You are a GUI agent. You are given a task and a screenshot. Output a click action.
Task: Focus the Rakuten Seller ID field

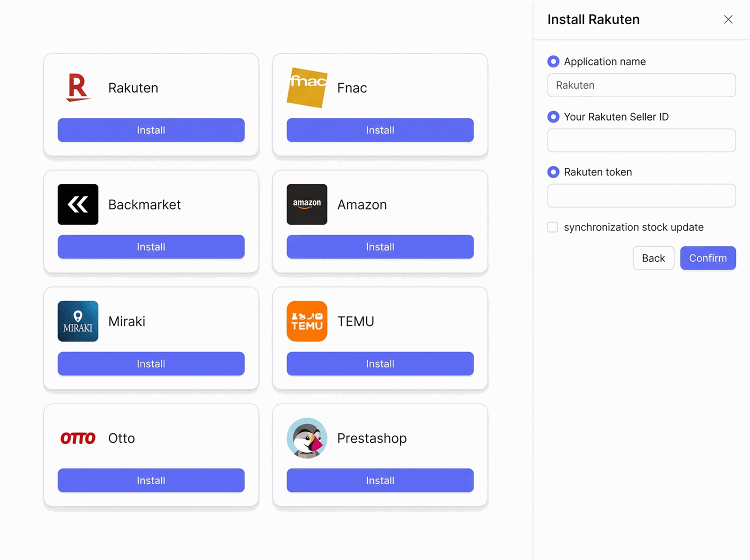(x=641, y=140)
